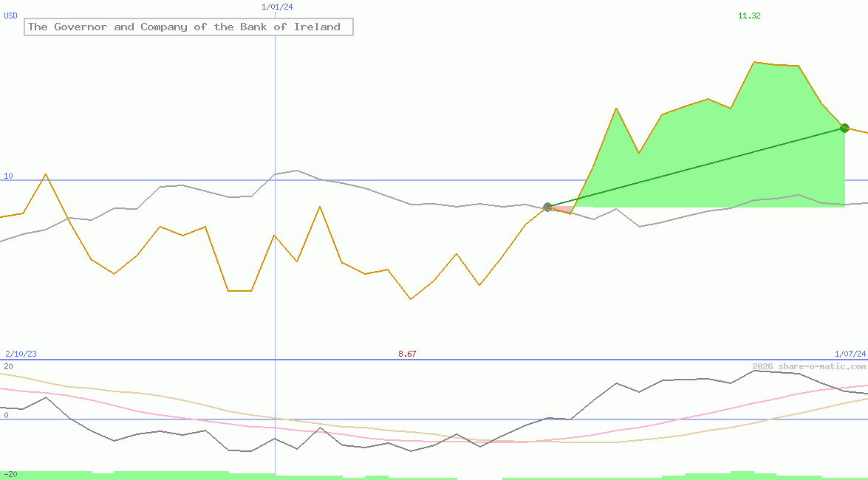868x480 pixels.
Task: Click the 1/01/24 date label
Action: (x=277, y=7)
